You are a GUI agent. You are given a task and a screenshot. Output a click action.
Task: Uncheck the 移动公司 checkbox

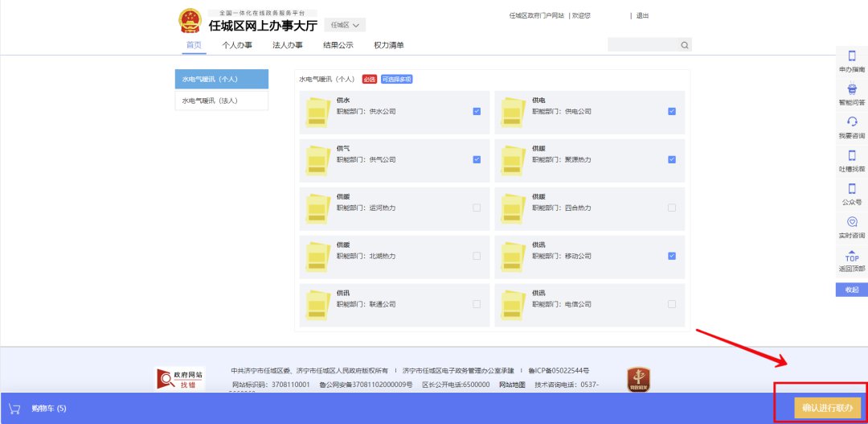click(672, 256)
